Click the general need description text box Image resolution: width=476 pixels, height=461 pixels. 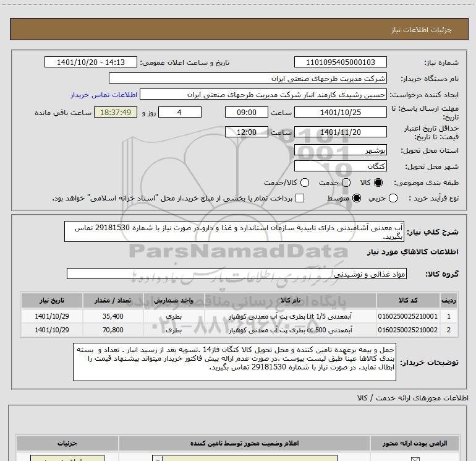coord(234,231)
